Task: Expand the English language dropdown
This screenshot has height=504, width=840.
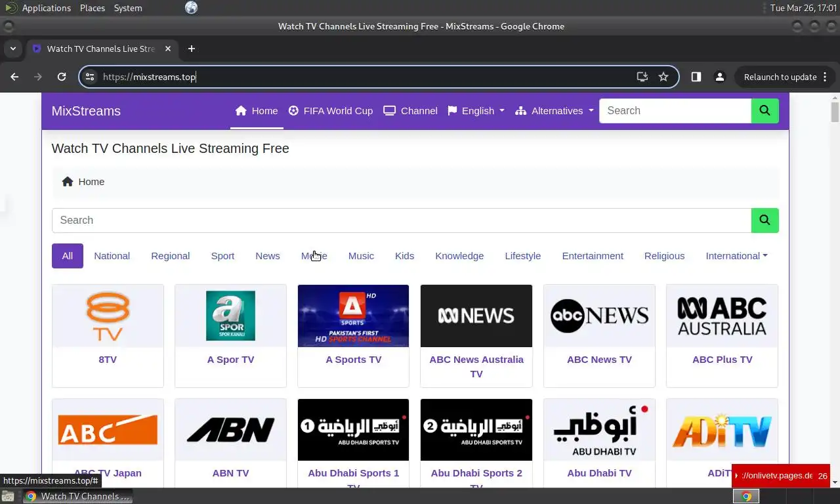Action: [x=476, y=111]
